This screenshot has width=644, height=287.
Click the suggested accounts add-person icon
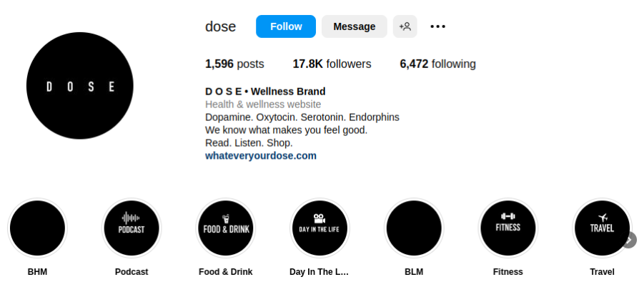(x=405, y=26)
